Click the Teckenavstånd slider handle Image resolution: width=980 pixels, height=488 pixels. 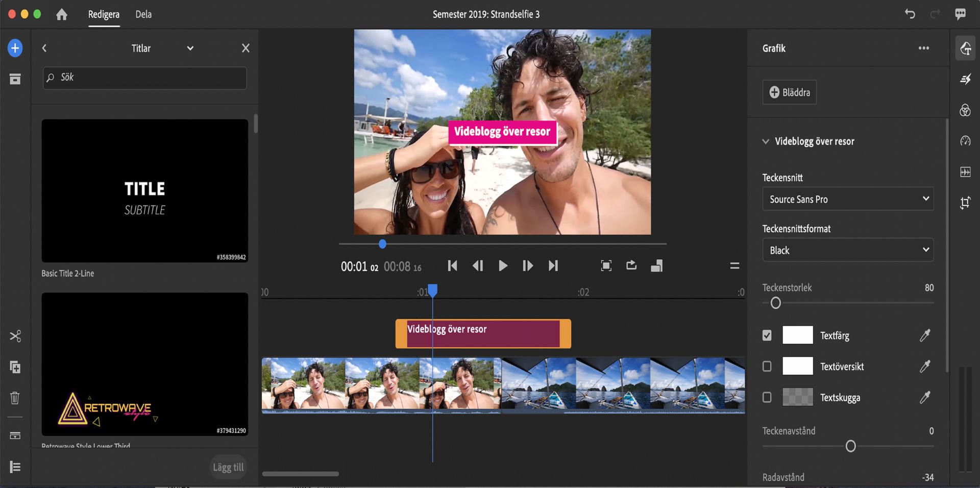pyautogui.click(x=850, y=447)
